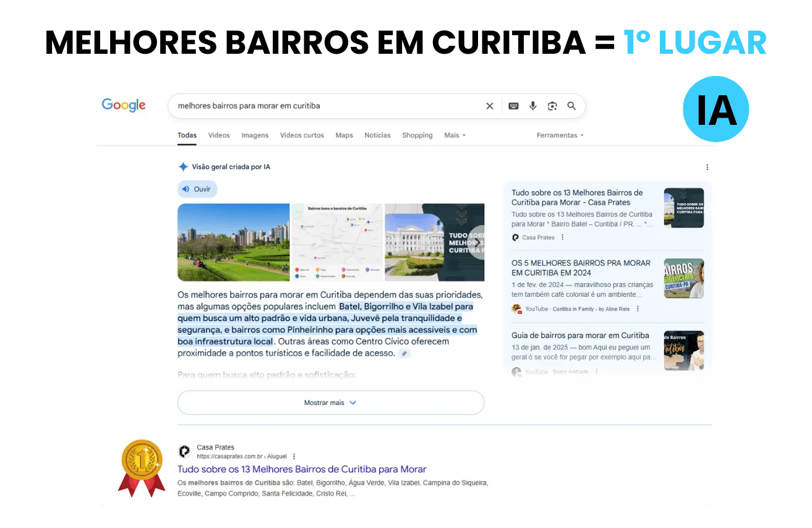Search by image with the camera lens icon
The width and height of the screenshot is (812, 528).
click(x=552, y=106)
